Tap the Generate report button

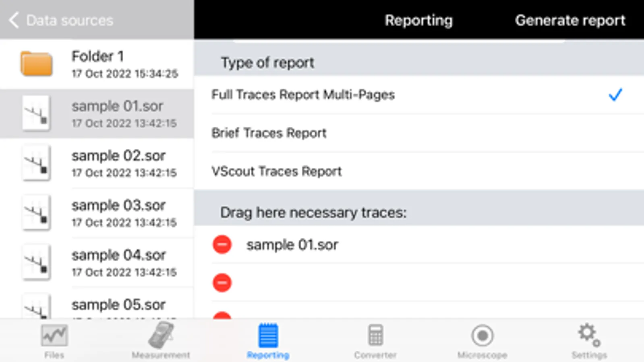[570, 20]
